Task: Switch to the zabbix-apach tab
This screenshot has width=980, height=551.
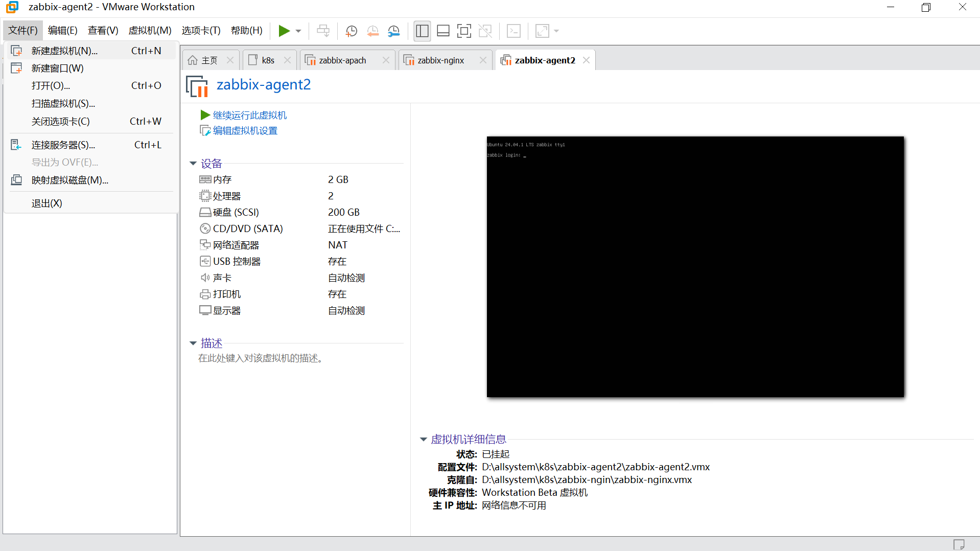Action: (336, 60)
